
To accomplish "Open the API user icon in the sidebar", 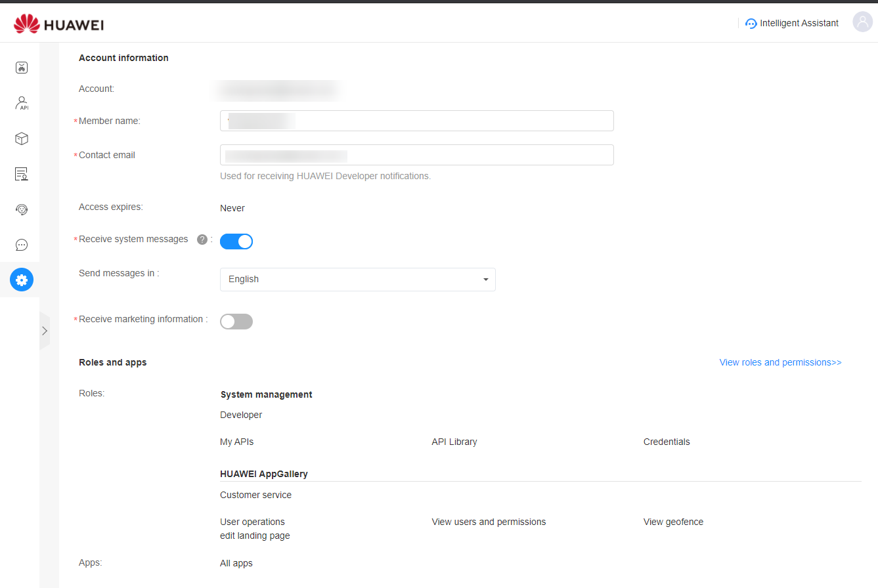I will point(22,103).
